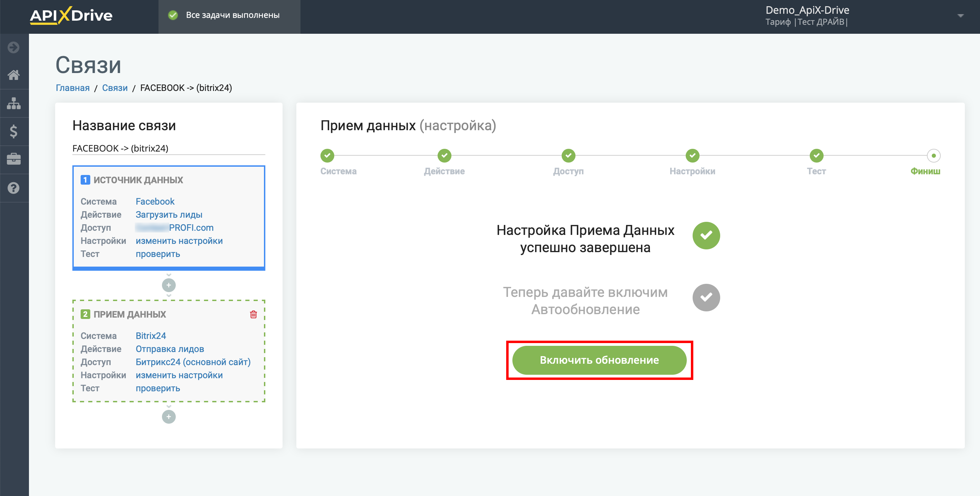
Task: Click the ApiX-Drive logo
Action: [71, 15]
